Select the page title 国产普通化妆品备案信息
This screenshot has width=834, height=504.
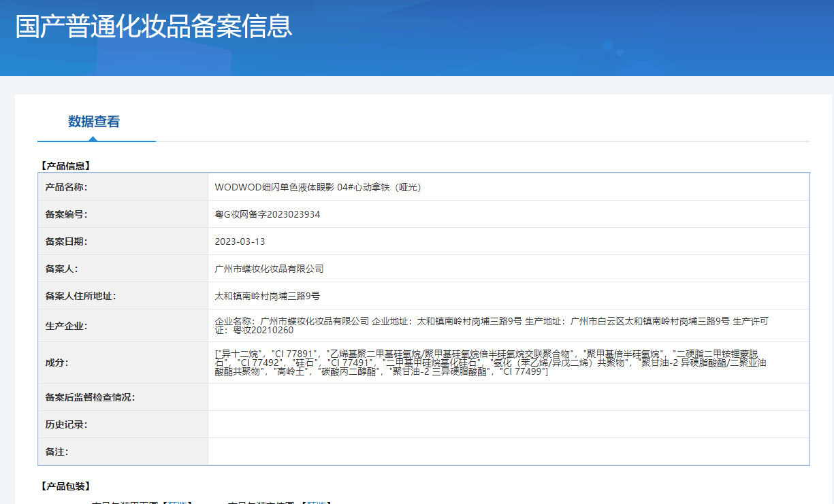154,26
